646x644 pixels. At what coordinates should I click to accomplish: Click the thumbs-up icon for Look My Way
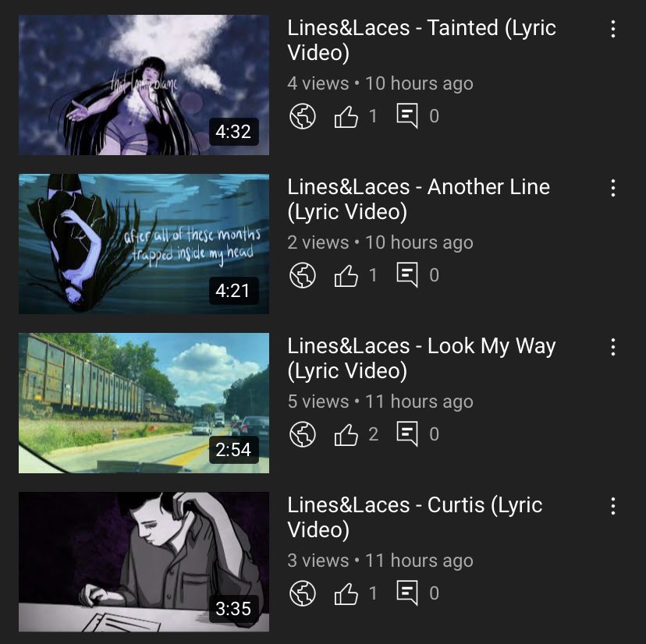pos(346,434)
